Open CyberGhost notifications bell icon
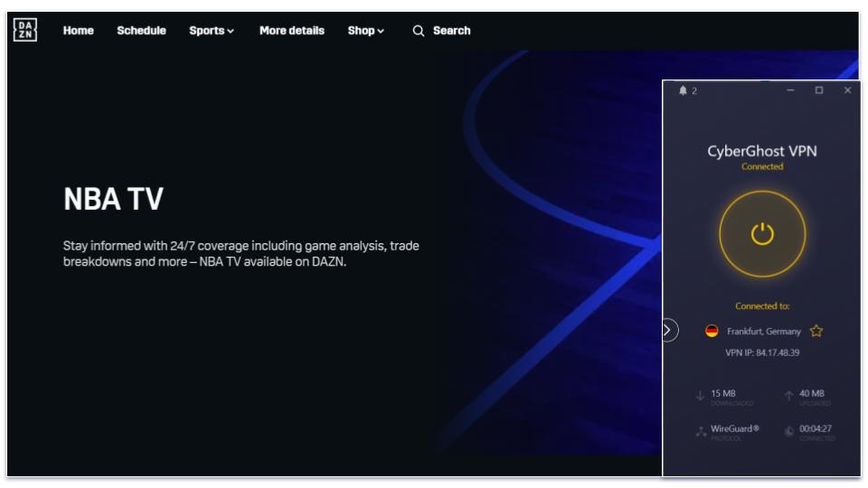 pyautogui.click(x=683, y=90)
